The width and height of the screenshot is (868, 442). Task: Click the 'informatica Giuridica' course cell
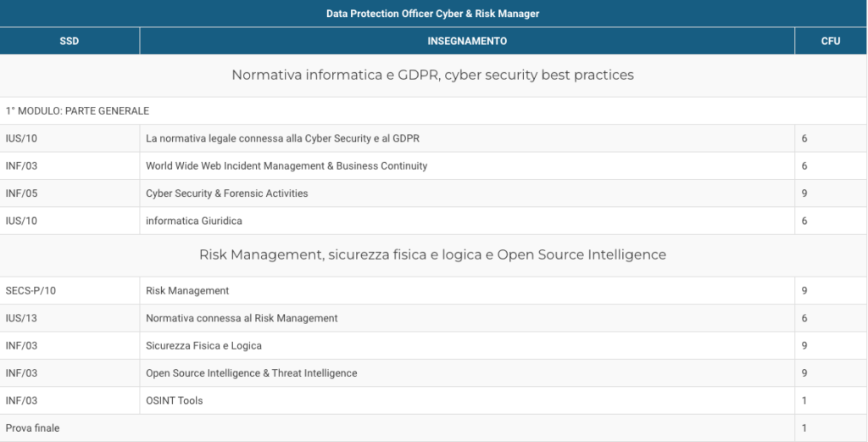[467, 221]
